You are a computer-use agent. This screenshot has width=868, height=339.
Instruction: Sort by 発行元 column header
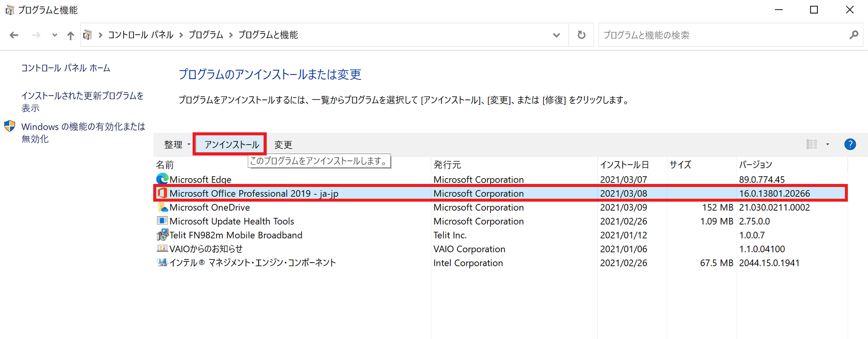pos(447,165)
